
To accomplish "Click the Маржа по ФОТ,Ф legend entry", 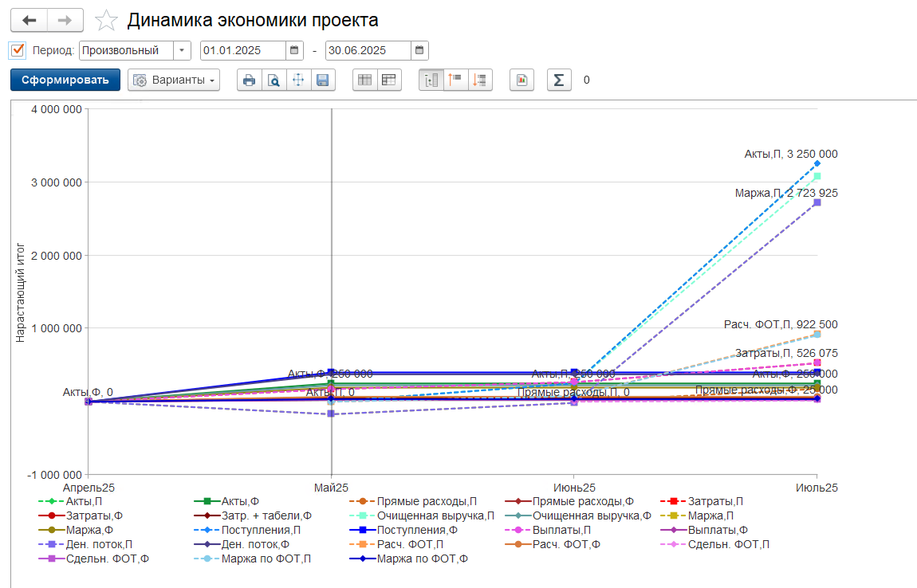I will click(409, 559).
